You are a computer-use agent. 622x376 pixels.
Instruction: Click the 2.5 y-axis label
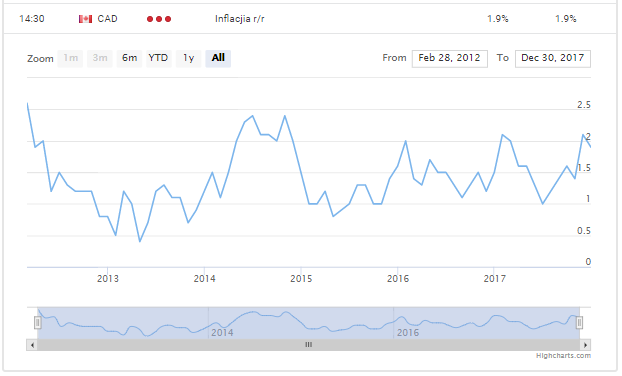(584, 105)
